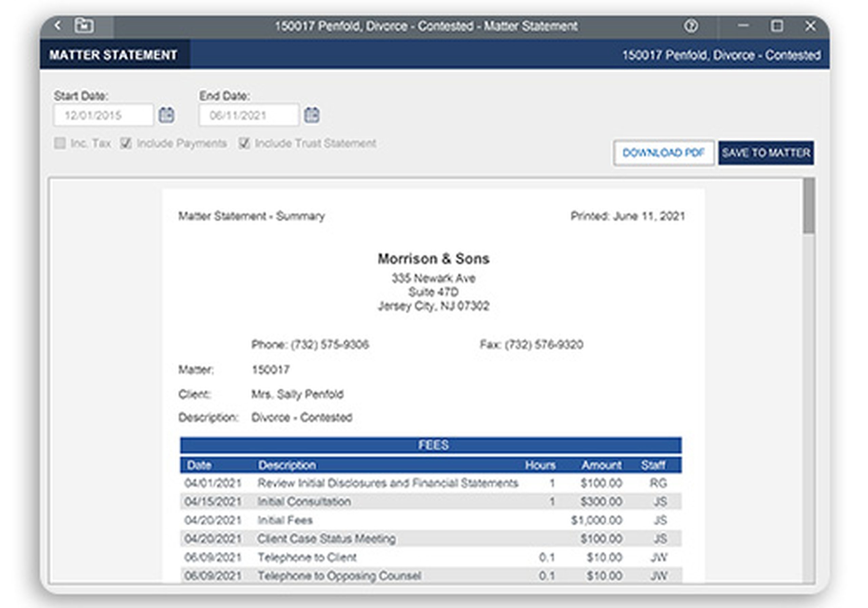The image size is (868, 608).
Task: Select the Initial Consultation fee row
Action: 431,502
